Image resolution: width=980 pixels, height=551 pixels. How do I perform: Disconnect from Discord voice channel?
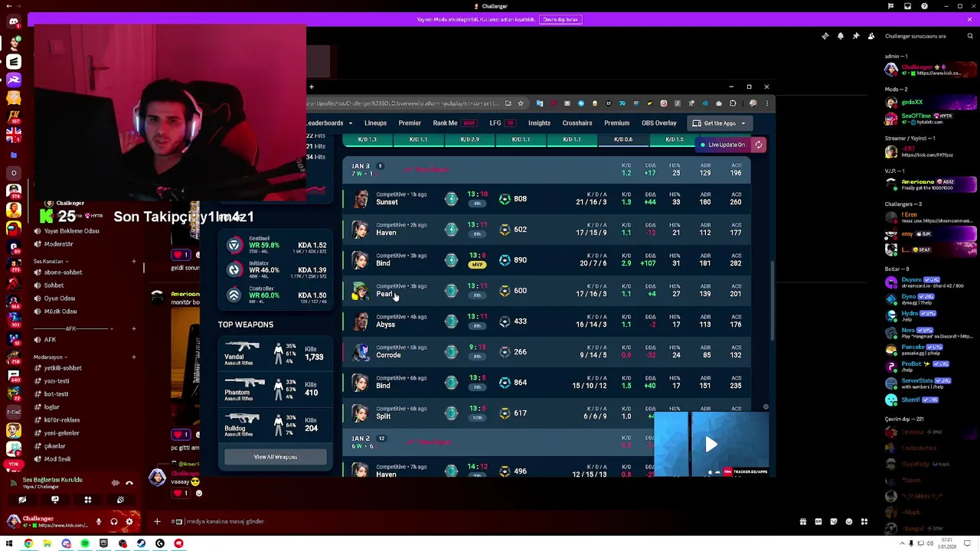[x=129, y=483]
